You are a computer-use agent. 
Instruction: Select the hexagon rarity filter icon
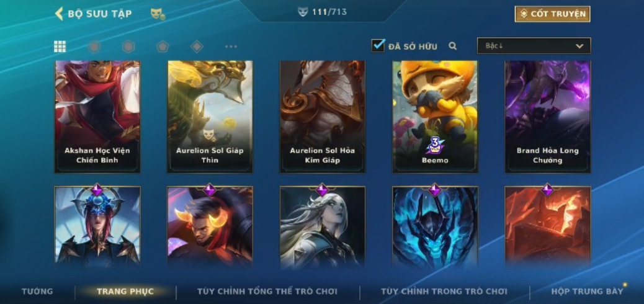click(x=128, y=47)
